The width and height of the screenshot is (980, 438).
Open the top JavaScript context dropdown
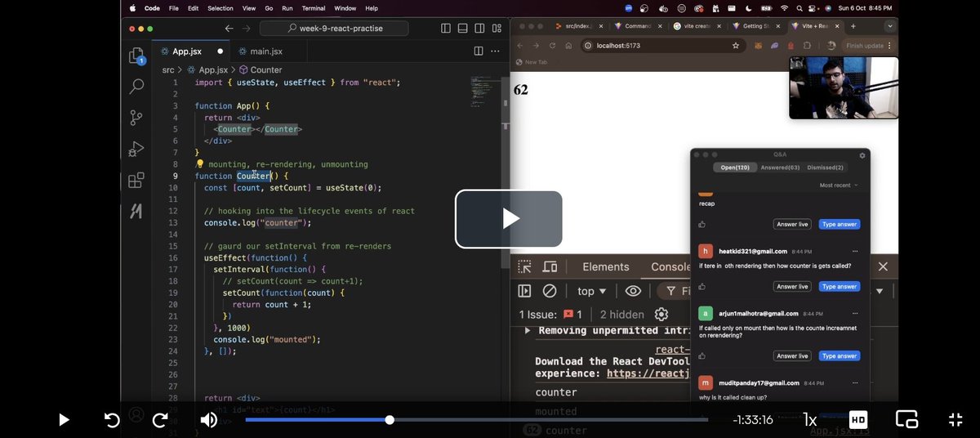[x=592, y=291]
